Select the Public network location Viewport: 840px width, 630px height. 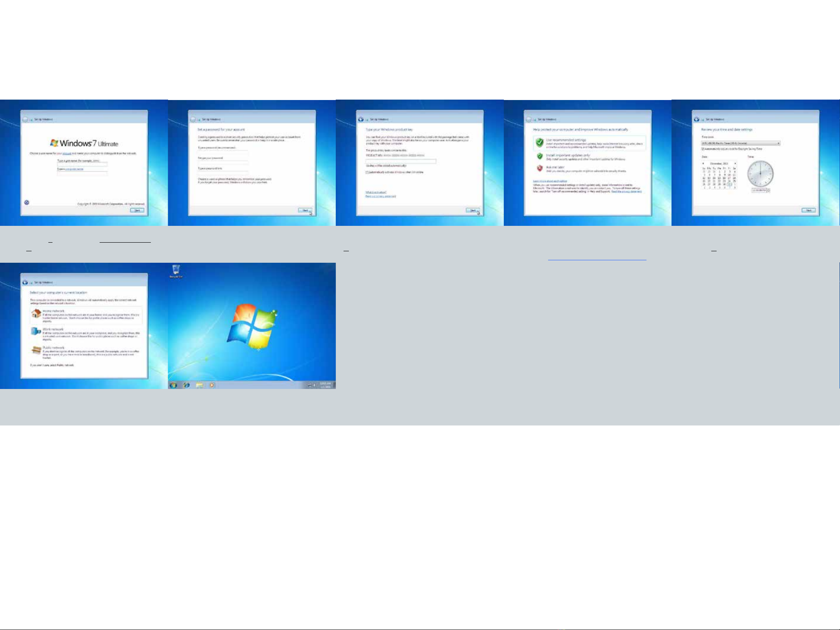86,353
